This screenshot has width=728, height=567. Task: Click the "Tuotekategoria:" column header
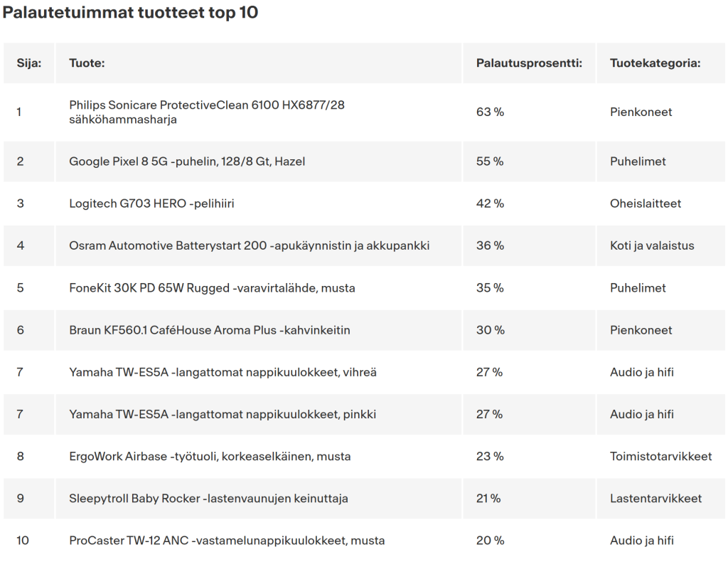pyautogui.click(x=655, y=63)
